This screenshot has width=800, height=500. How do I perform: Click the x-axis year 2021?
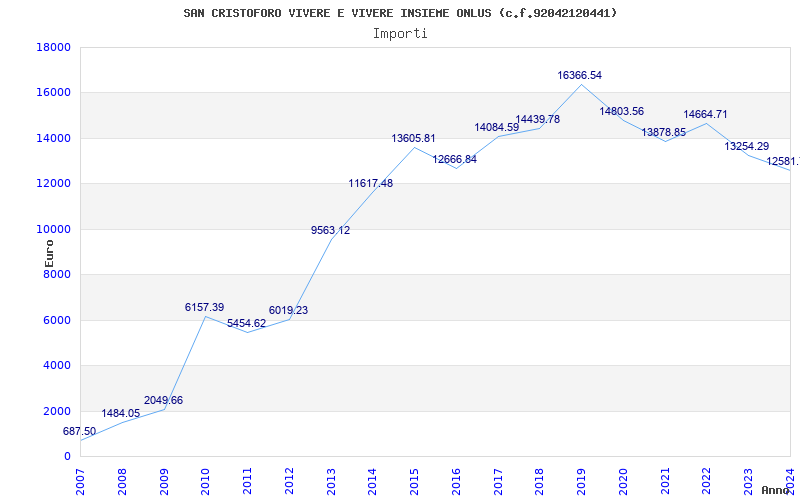tap(665, 482)
